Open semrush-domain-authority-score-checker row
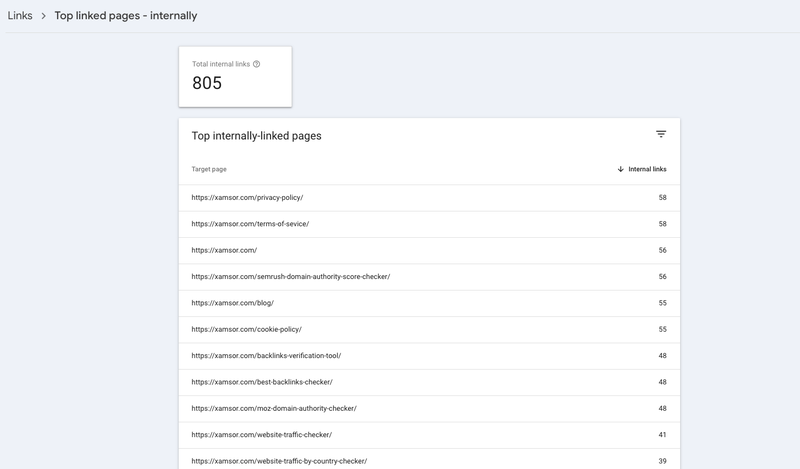The height and width of the screenshot is (469, 800). pyautogui.click(x=290, y=276)
